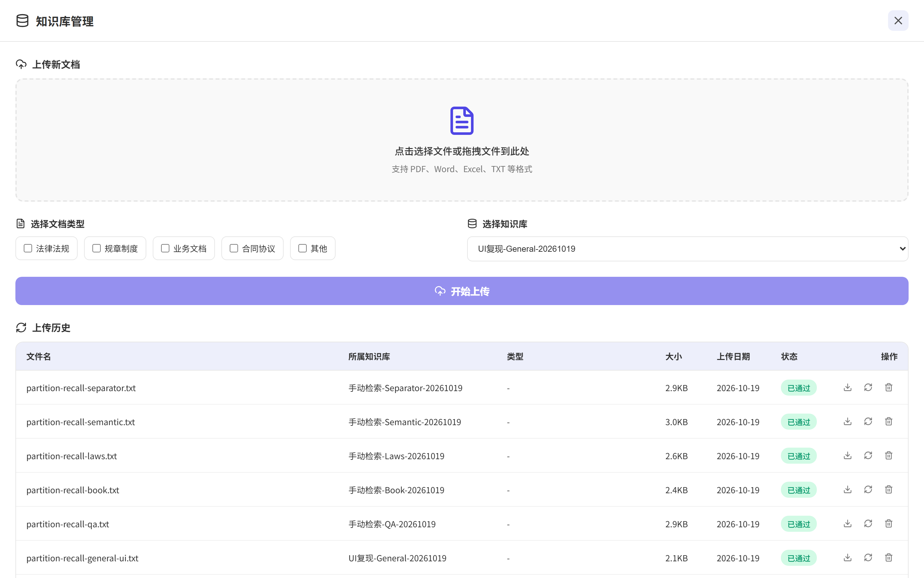Image resolution: width=924 pixels, height=578 pixels.
Task: Refresh partition-recall-laws.txt row
Action: 868,456
